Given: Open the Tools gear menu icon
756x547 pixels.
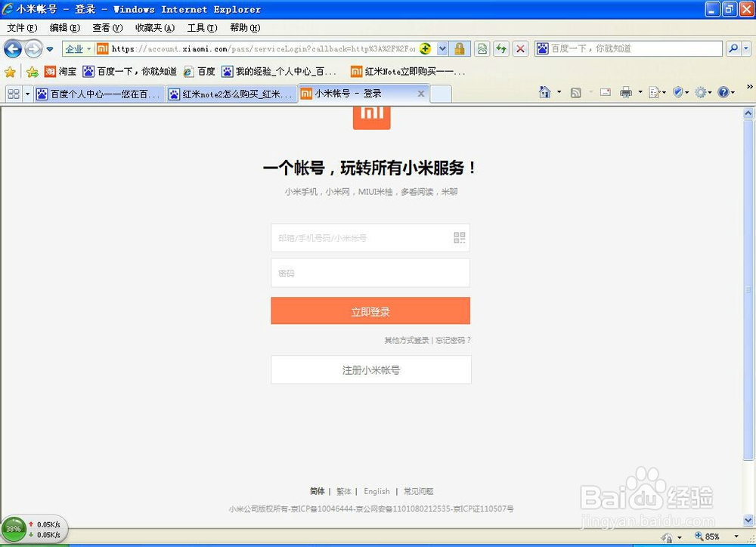Looking at the screenshot, I should tap(703, 92).
